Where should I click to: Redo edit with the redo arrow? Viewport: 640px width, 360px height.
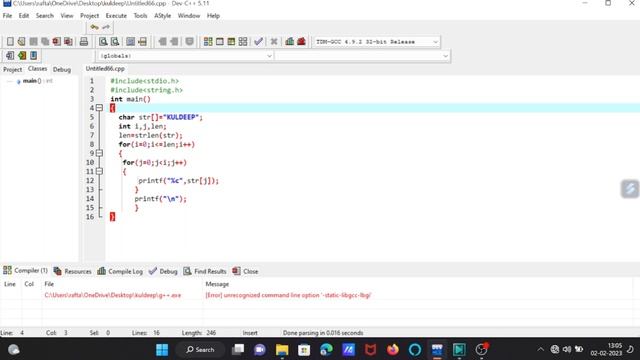tap(106, 27)
